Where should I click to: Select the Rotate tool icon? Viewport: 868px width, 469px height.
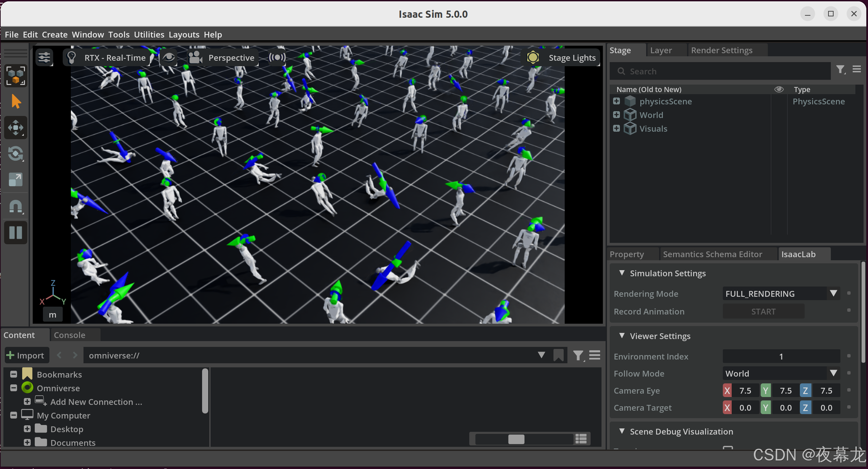point(16,154)
